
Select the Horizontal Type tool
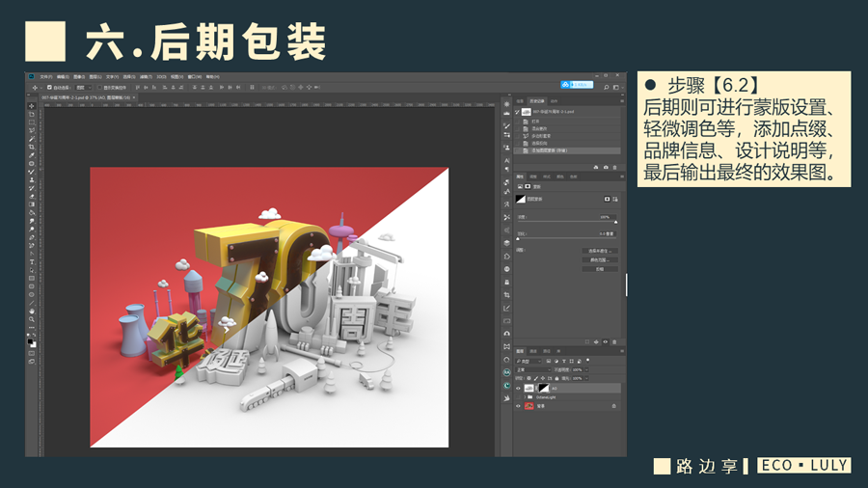[x=32, y=261]
